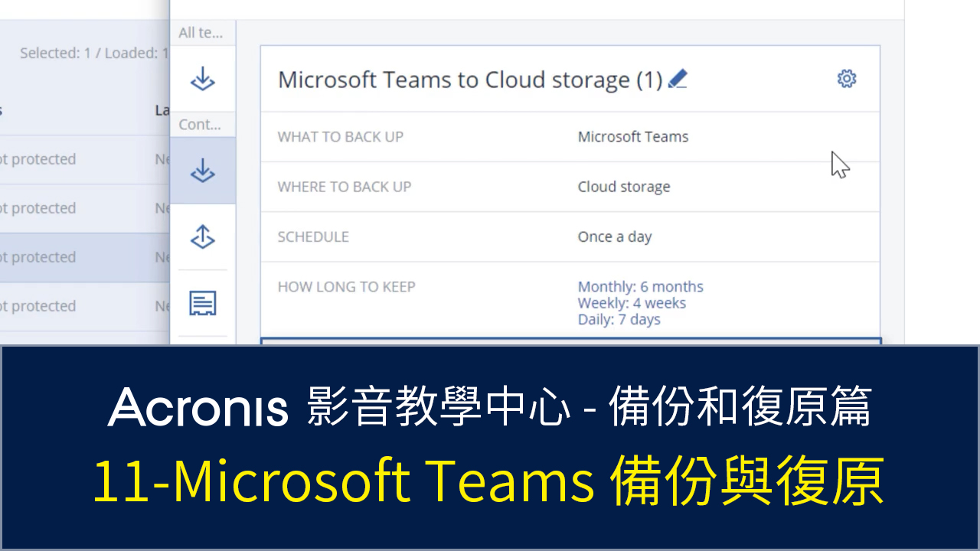This screenshot has height=551, width=980.
Task: Click the Acronis logo in the banner
Action: pyautogui.click(x=198, y=406)
